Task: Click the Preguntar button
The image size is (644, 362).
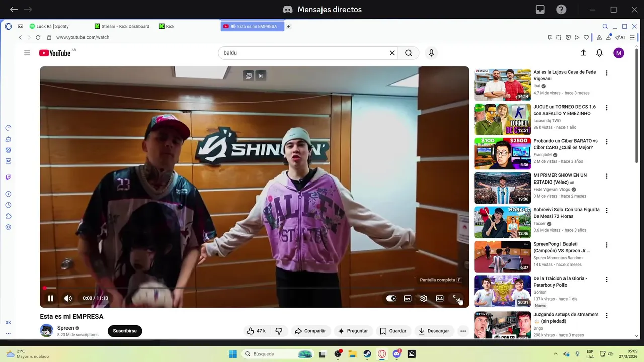Action: [353, 331]
